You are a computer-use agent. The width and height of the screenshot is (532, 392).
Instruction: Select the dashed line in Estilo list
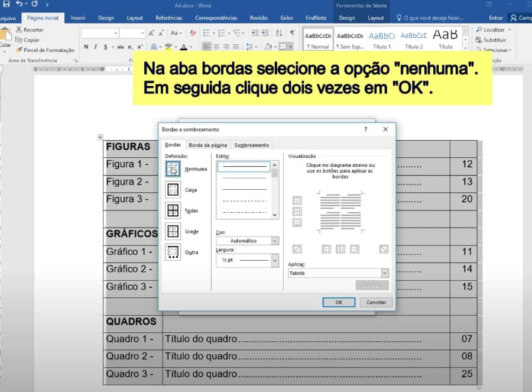point(244,200)
